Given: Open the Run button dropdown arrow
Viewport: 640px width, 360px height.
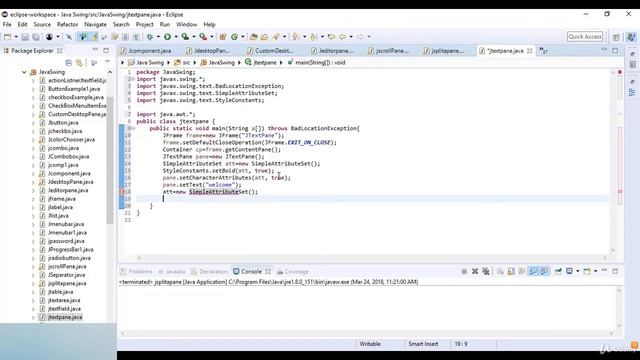Looking at the screenshot, I should point(176,37).
